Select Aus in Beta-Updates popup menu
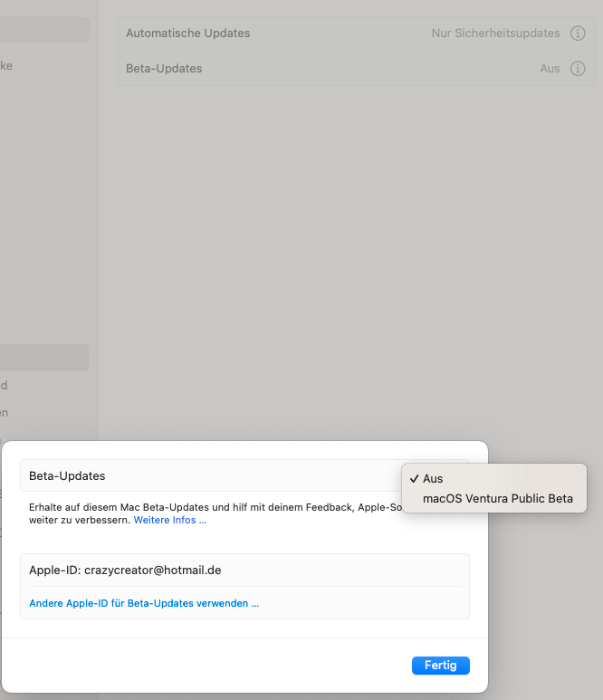Screen dimensions: 603x700 pos(494,478)
